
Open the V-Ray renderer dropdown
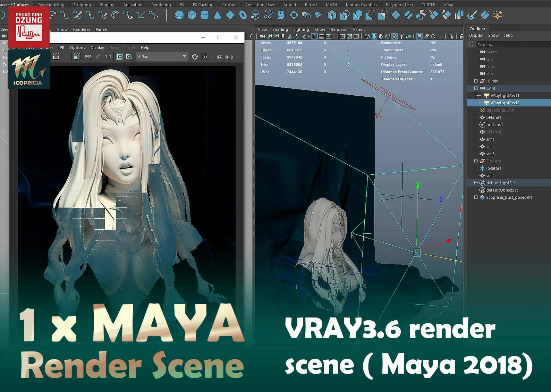[162, 56]
